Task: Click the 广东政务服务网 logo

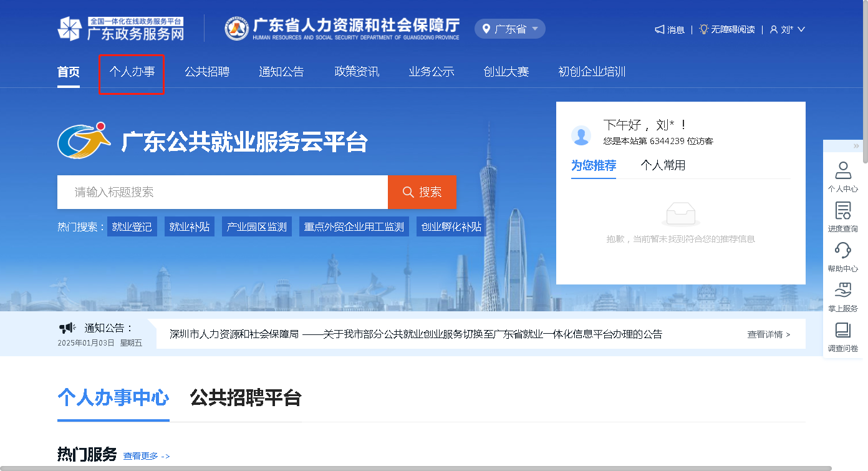Action: 121,29
